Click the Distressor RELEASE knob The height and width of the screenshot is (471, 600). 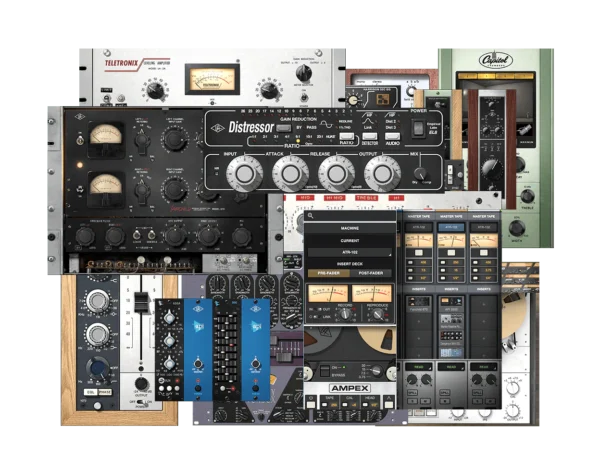(x=337, y=174)
